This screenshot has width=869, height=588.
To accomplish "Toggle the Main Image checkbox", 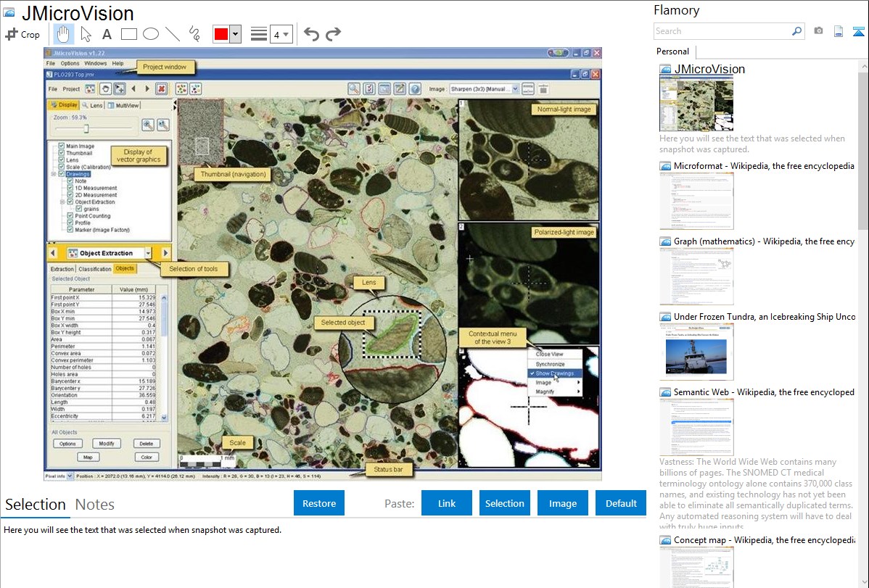I will tap(62, 146).
